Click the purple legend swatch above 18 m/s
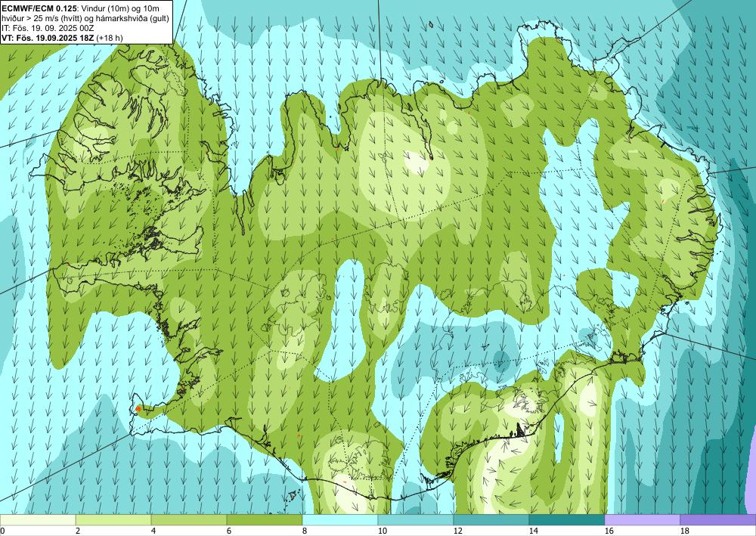Viewport: 756px width, 536px height. [x=718, y=519]
